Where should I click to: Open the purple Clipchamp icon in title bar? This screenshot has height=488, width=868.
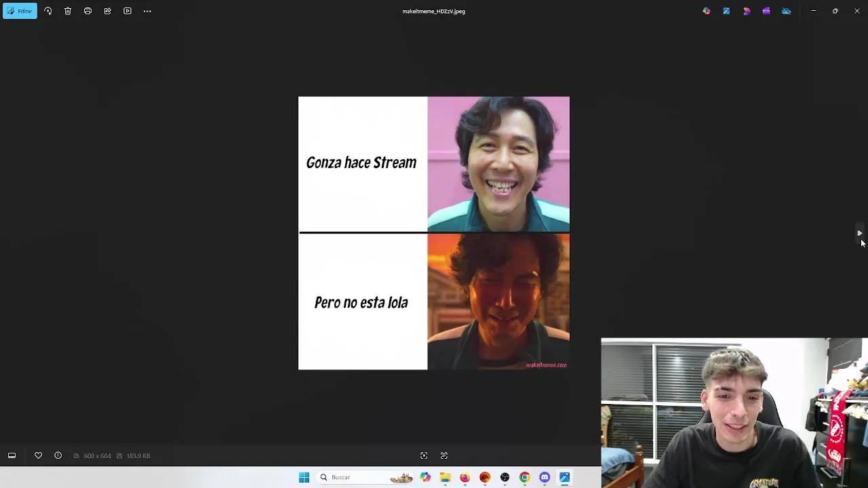(766, 11)
